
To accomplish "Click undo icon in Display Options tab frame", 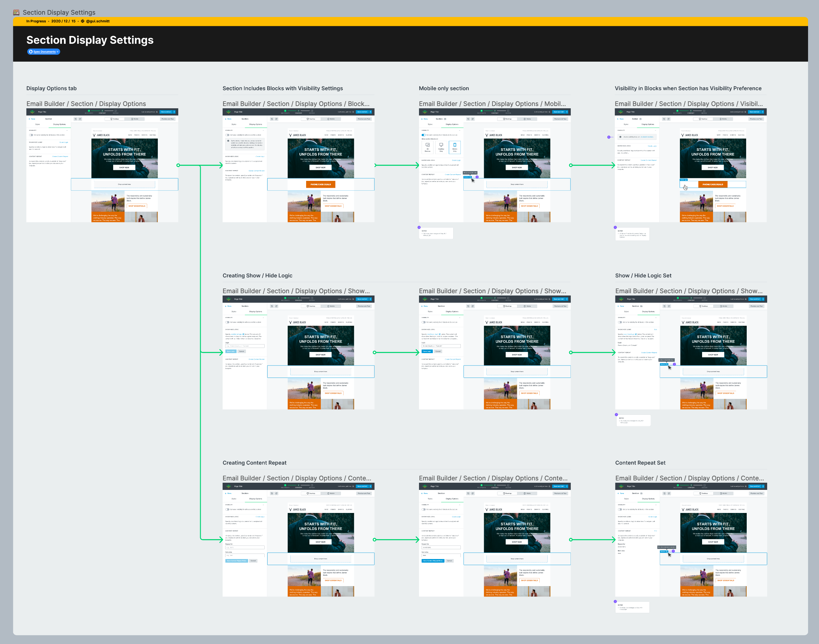I will point(75,119).
